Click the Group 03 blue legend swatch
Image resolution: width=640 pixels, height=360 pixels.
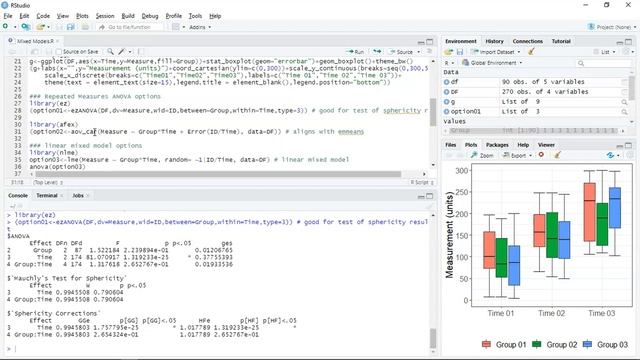click(587, 344)
